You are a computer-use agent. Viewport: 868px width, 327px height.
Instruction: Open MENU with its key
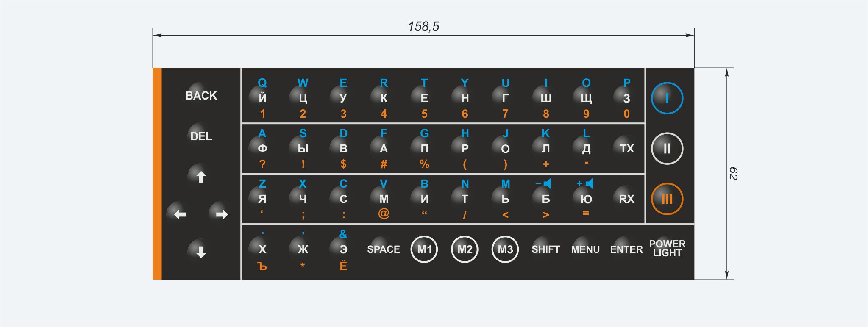585,249
